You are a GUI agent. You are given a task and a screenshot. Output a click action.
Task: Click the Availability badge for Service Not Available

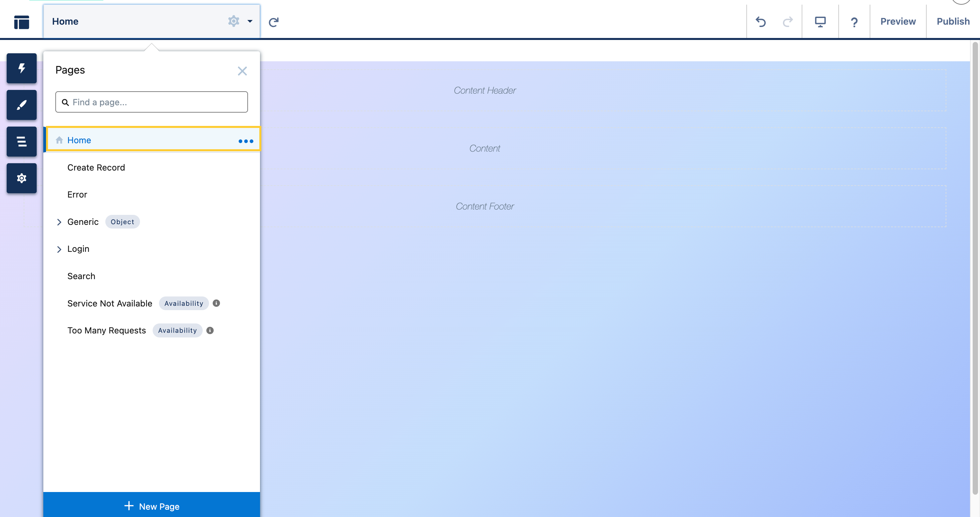[x=184, y=303]
